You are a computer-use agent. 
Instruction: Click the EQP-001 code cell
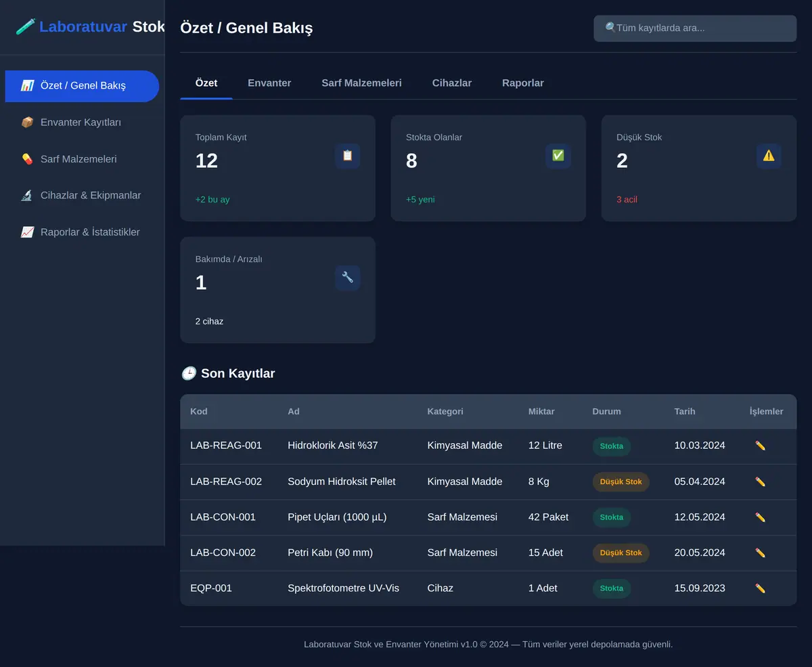click(211, 588)
